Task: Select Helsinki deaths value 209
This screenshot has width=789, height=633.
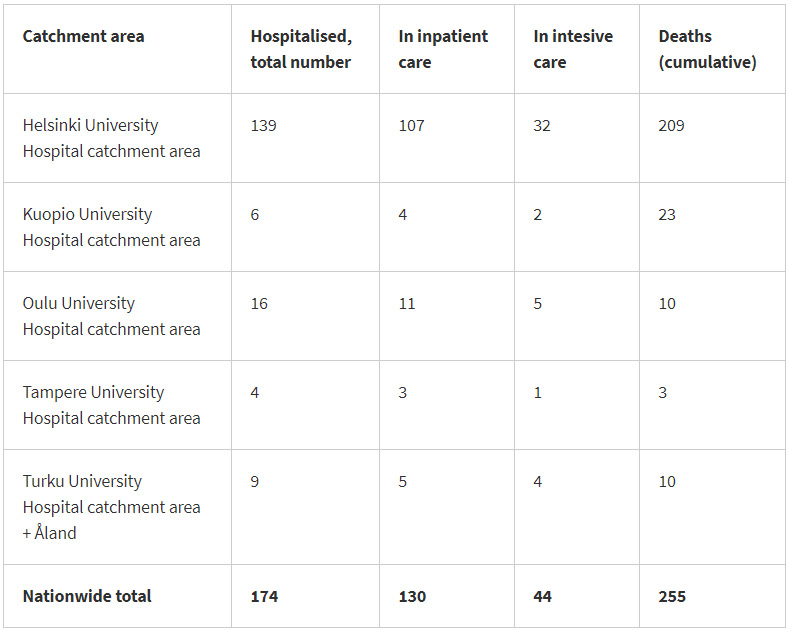Action: [671, 126]
